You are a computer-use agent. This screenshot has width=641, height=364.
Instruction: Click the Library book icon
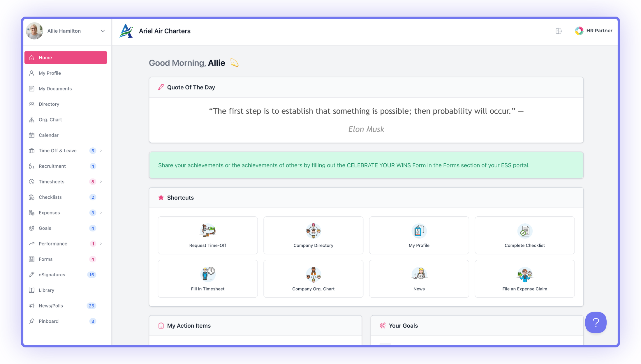(31, 290)
